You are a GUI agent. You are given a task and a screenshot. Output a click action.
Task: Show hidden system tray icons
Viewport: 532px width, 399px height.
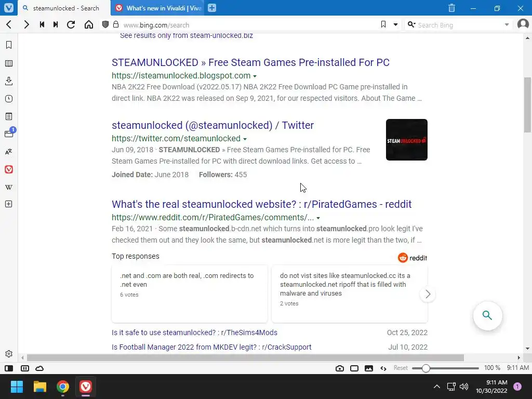(436, 387)
